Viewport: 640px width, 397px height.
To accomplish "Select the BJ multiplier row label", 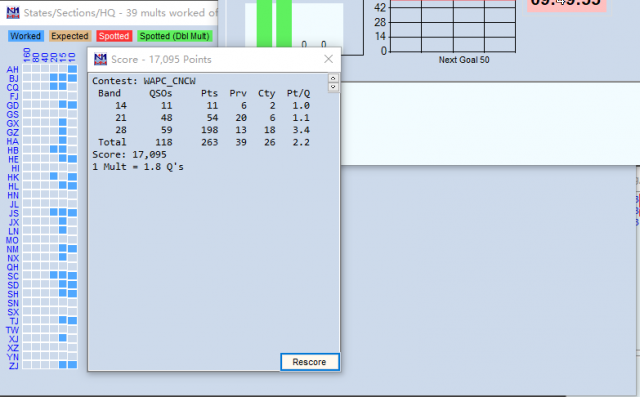I will [x=13, y=78].
